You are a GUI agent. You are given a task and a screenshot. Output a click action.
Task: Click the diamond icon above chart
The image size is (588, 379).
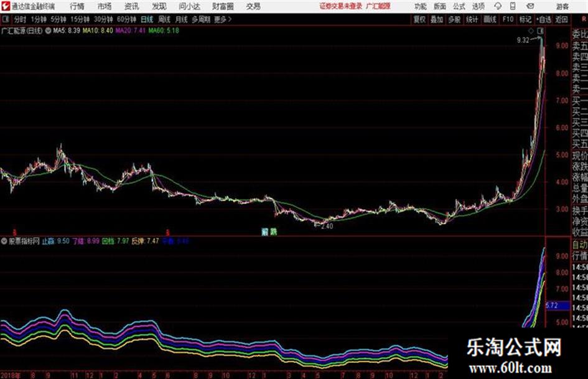[531, 30]
